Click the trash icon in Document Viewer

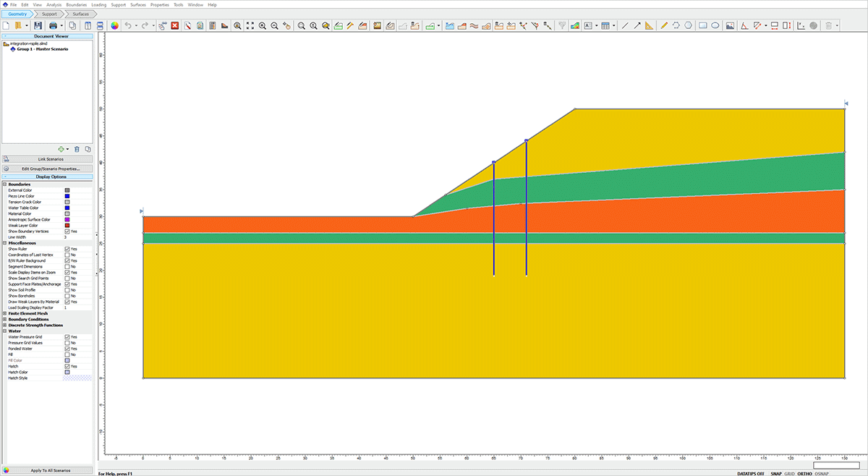tap(77, 149)
